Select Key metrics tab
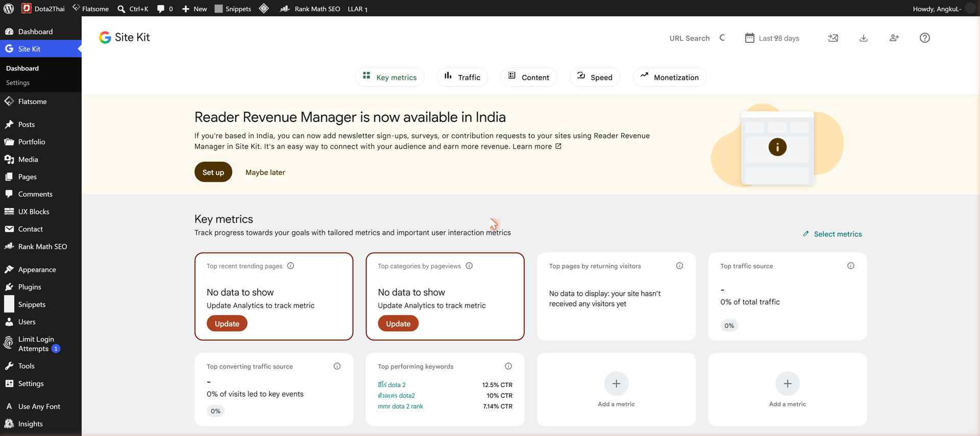980x436 pixels. (389, 77)
